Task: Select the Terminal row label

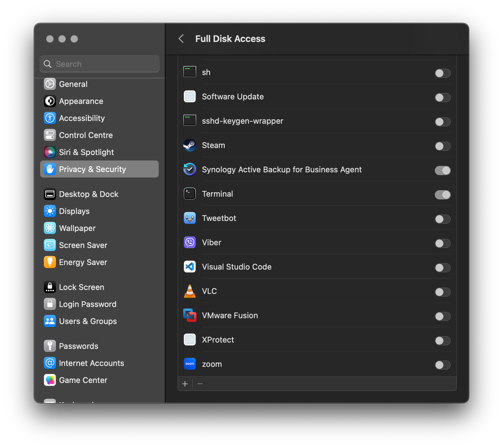Action: (x=217, y=194)
